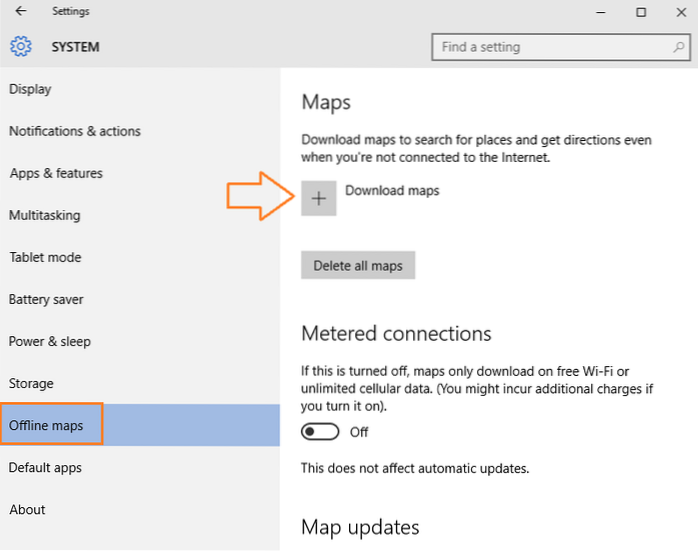Select Tablet mode in the sidebar
698x551 pixels.
click(x=45, y=257)
